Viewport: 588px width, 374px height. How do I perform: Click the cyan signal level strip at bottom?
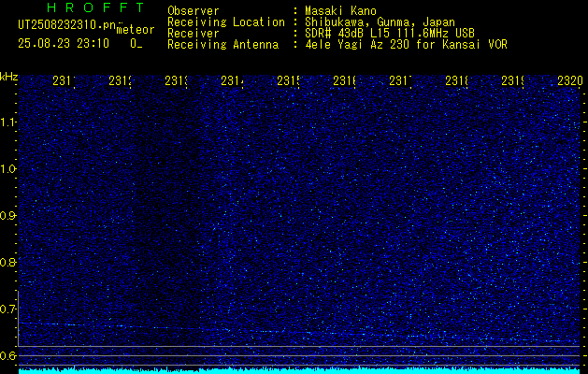click(299, 371)
